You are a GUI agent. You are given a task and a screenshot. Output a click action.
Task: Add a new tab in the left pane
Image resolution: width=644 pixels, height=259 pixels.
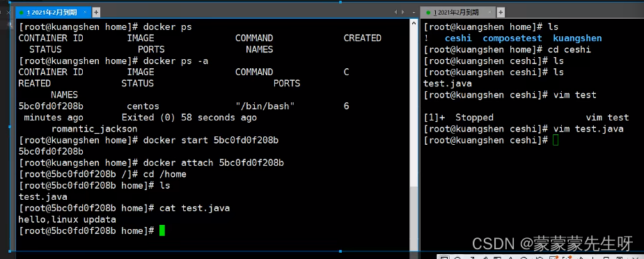tap(95, 13)
